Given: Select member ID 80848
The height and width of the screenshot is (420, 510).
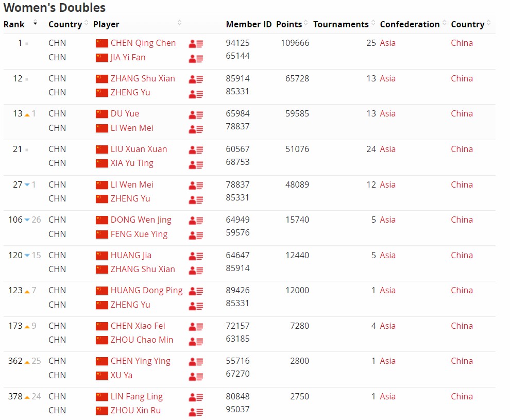Looking at the screenshot, I should pos(238,396).
